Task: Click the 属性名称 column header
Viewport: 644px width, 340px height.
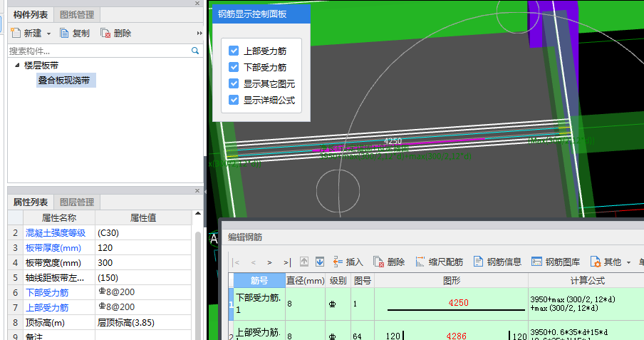Action: point(58,217)
